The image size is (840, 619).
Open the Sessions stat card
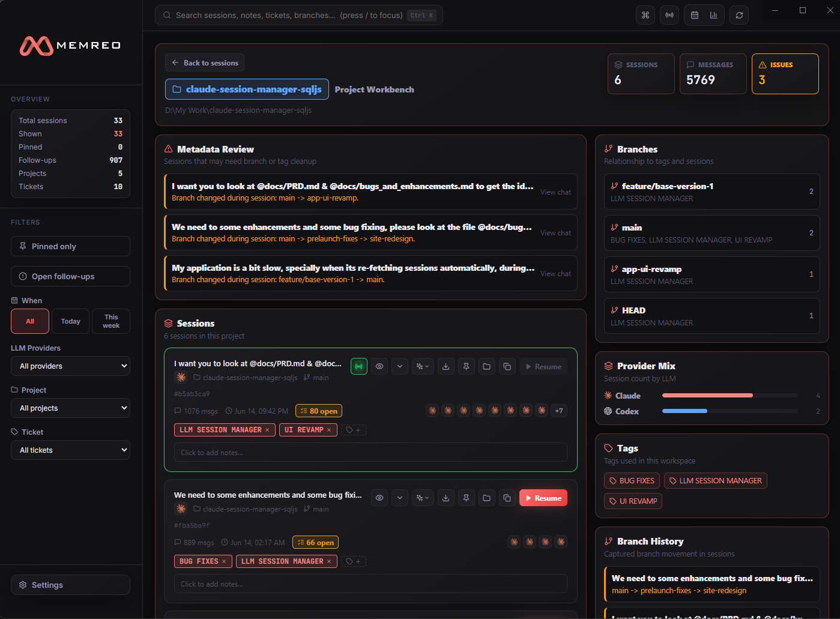click(641, 74)
